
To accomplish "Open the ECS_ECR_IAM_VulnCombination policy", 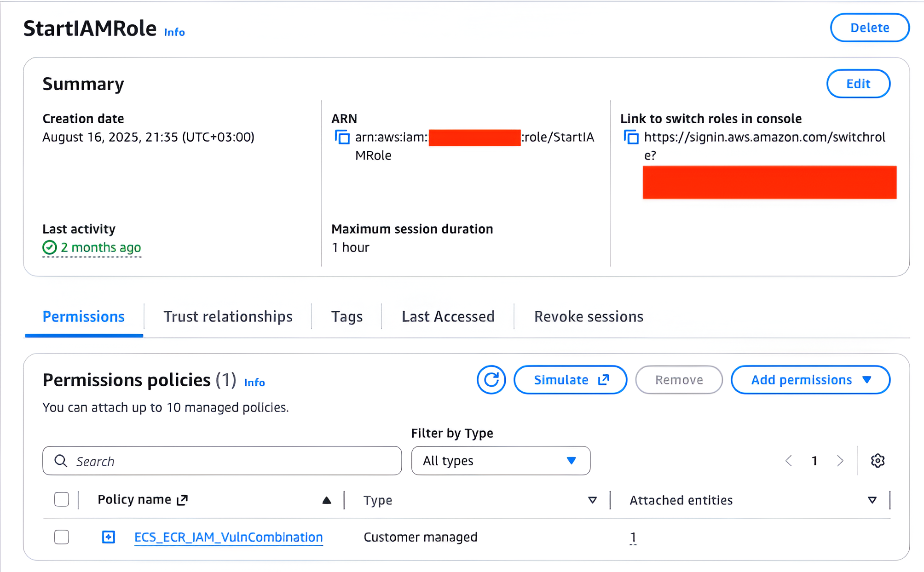I will pyautogui.click(x=228, y=537).
